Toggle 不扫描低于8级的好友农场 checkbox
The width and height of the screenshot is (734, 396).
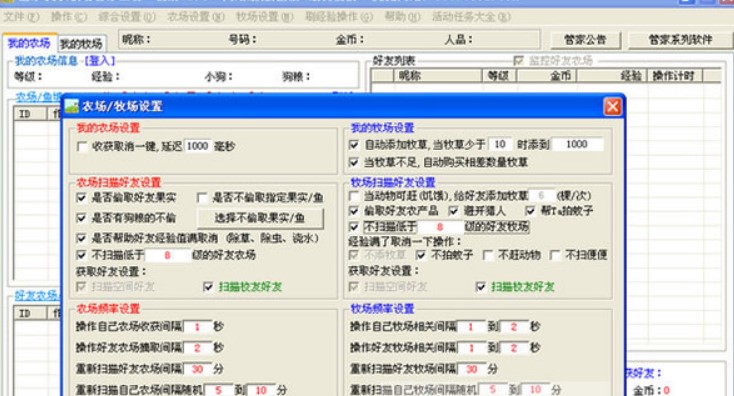pyautogui.click(x=81, y=255)
